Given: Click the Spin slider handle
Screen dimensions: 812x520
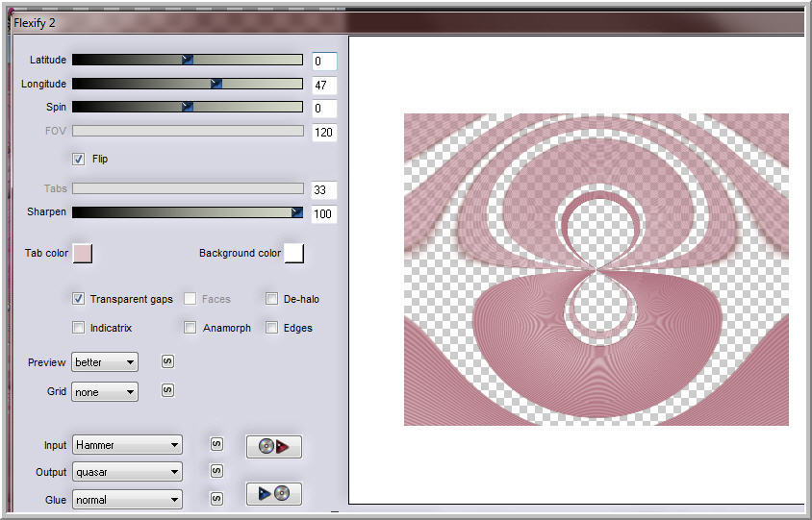Looking at the screenshot, I should [x=188, y=107].
